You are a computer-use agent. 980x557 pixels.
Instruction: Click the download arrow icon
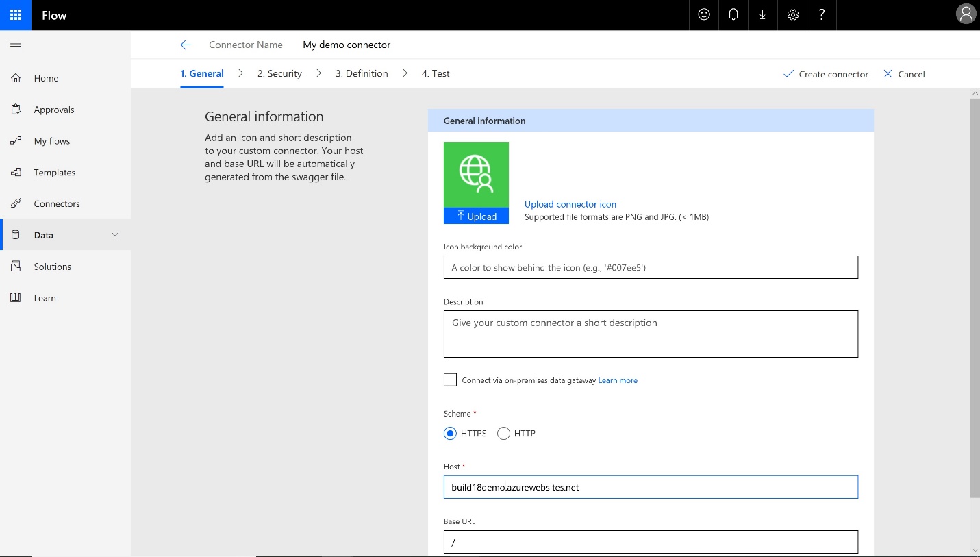pos(762,15)
